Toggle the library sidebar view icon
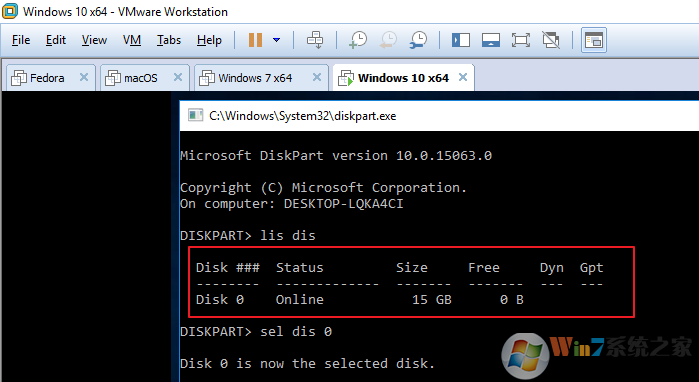 (x=461, y=40)
